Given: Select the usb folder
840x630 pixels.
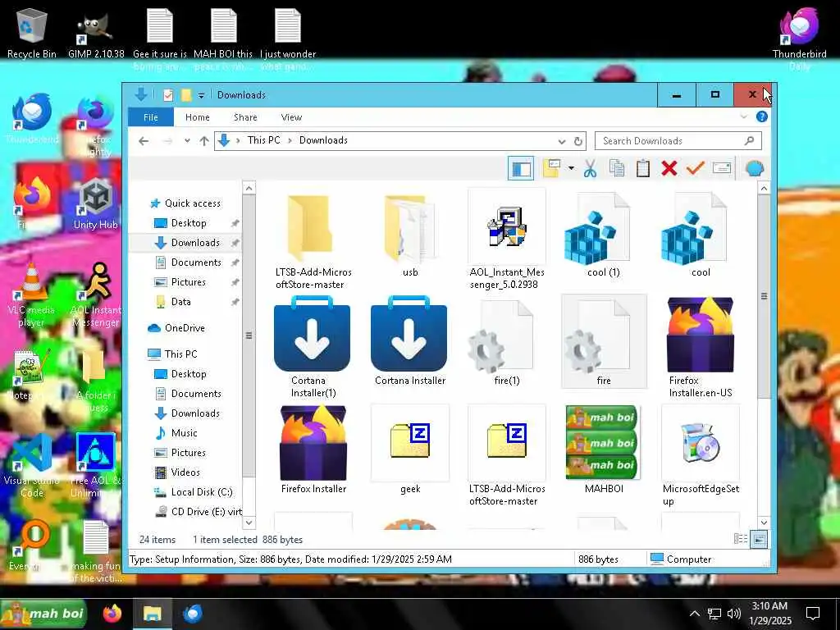Looking at the screenshot, I should pos(410,235).
